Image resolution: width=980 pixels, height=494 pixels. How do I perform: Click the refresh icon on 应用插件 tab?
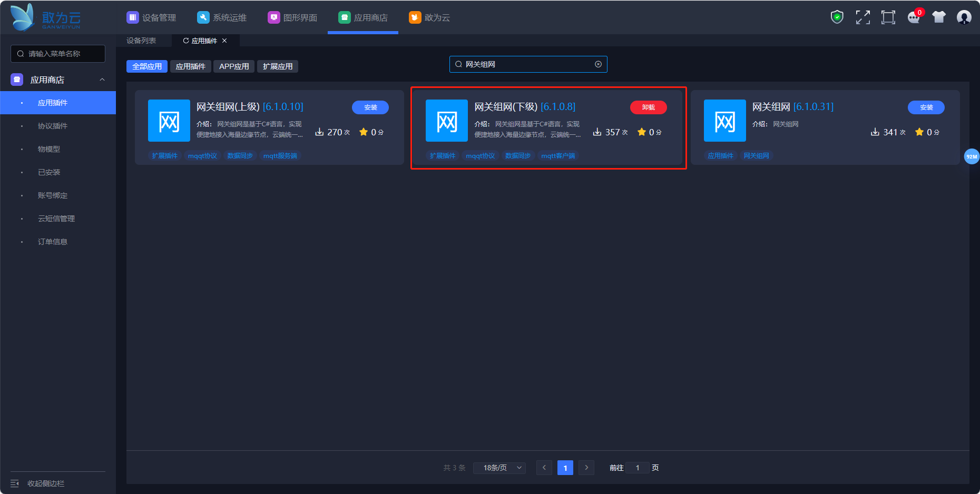point(186,41)
